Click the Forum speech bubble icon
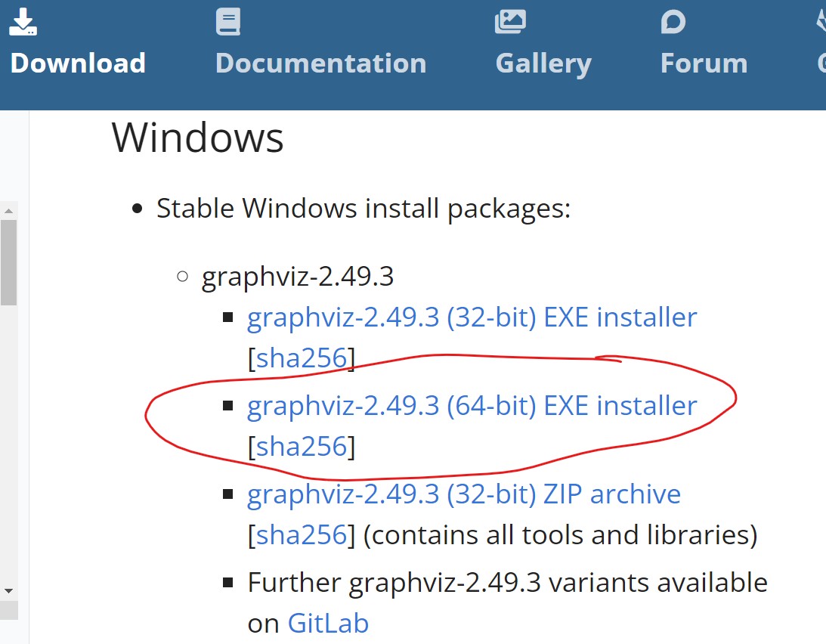Image resolution: width=826 pixels, height=644 pixels. 673,21
